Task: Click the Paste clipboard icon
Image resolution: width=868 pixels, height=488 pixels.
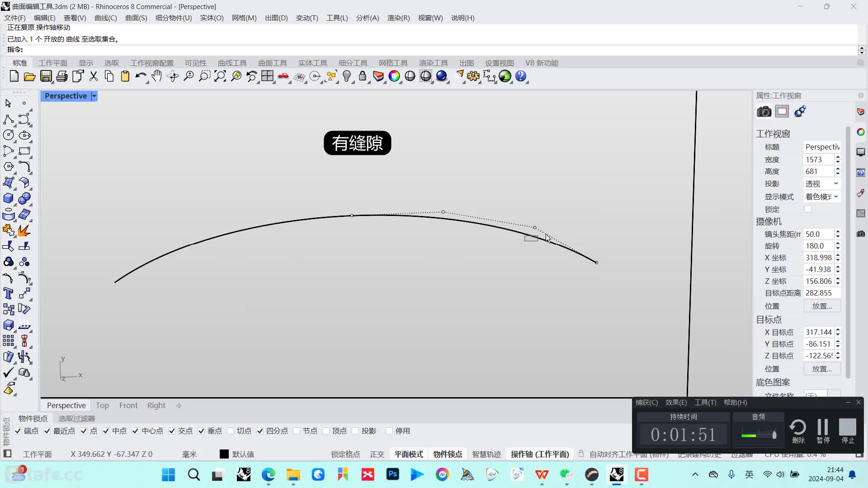Action: 125,76
